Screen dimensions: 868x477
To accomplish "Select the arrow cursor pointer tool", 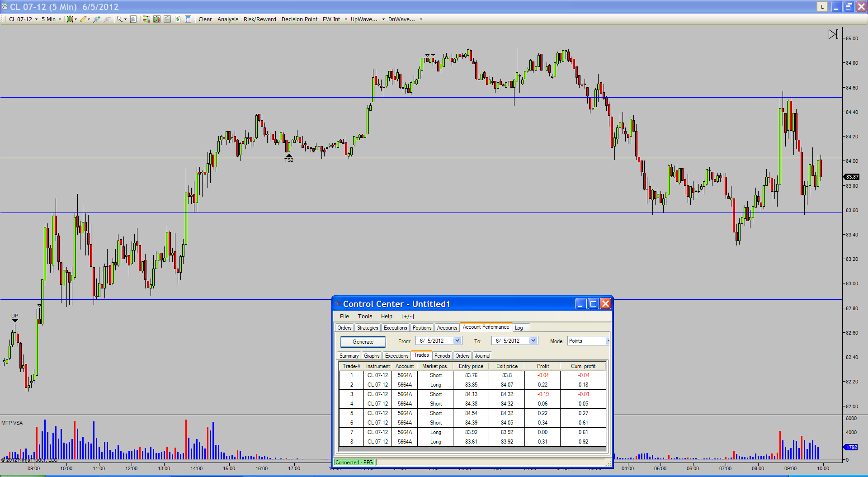I will tap(119, 19).
